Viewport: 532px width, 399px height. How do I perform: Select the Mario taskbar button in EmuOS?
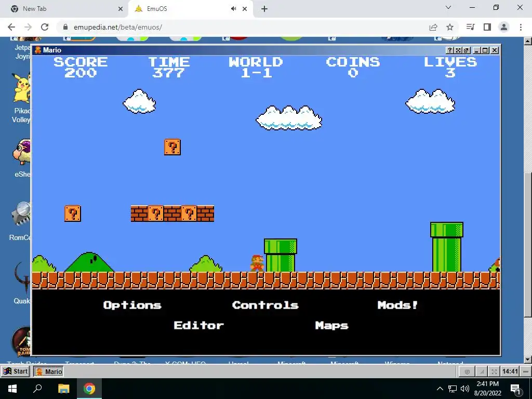point(48,371)
